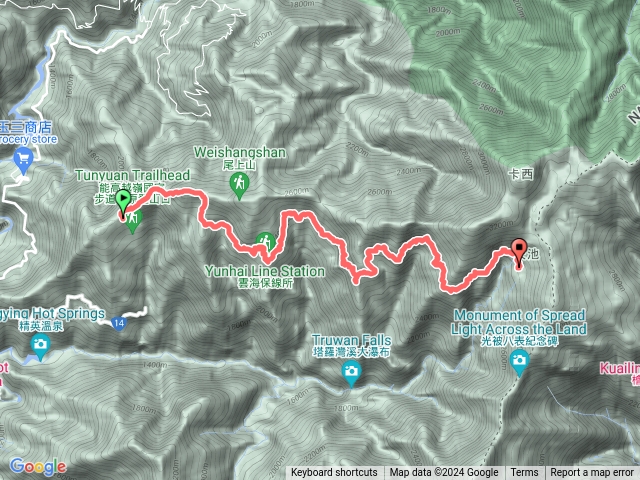Click Report a map error
640x480 pixels.
pyautogui.click(x=592, y=473)
